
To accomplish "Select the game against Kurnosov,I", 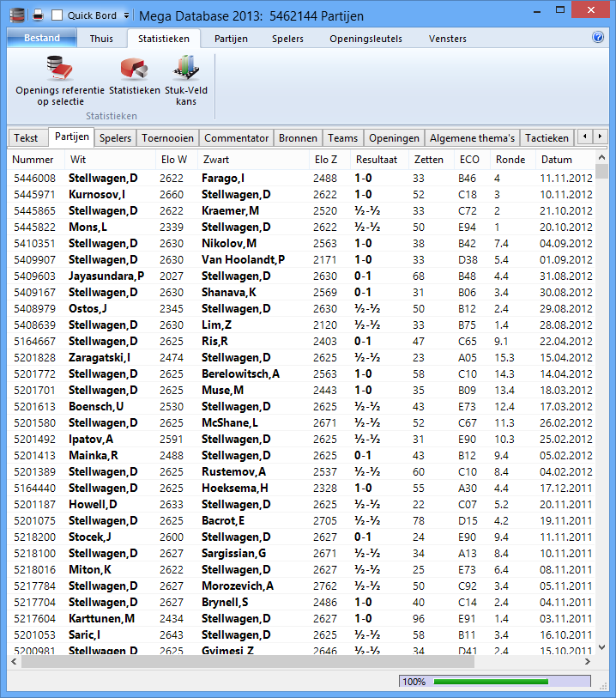I will tap(301, 195).
